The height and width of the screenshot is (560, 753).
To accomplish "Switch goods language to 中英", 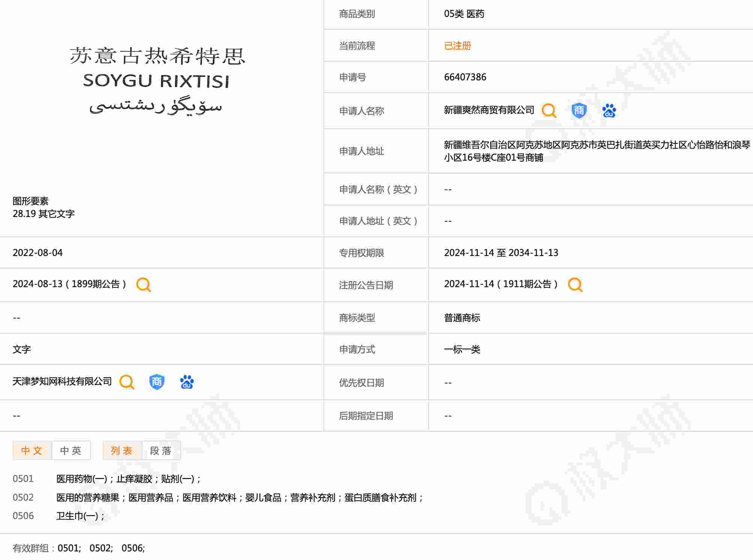I will [x=71, y=450].
